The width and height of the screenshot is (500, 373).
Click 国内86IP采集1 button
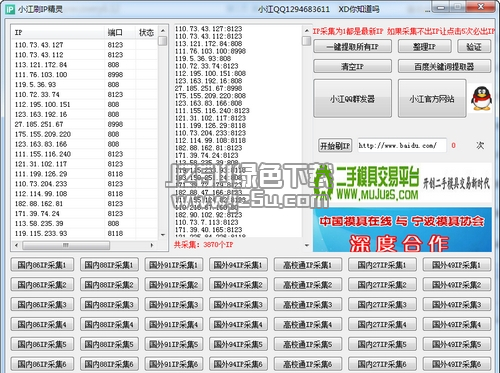pos(42,265)
